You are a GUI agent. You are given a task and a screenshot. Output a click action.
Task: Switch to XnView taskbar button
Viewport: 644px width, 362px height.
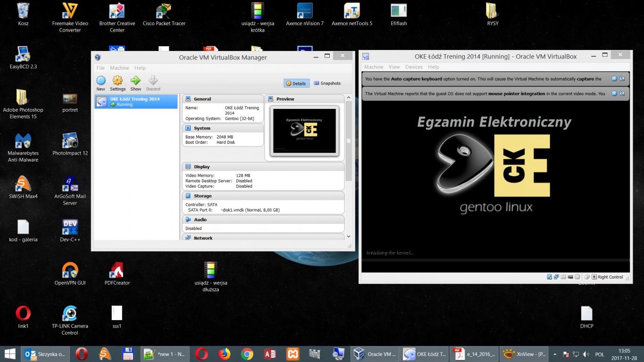click(x=524, y=354)
